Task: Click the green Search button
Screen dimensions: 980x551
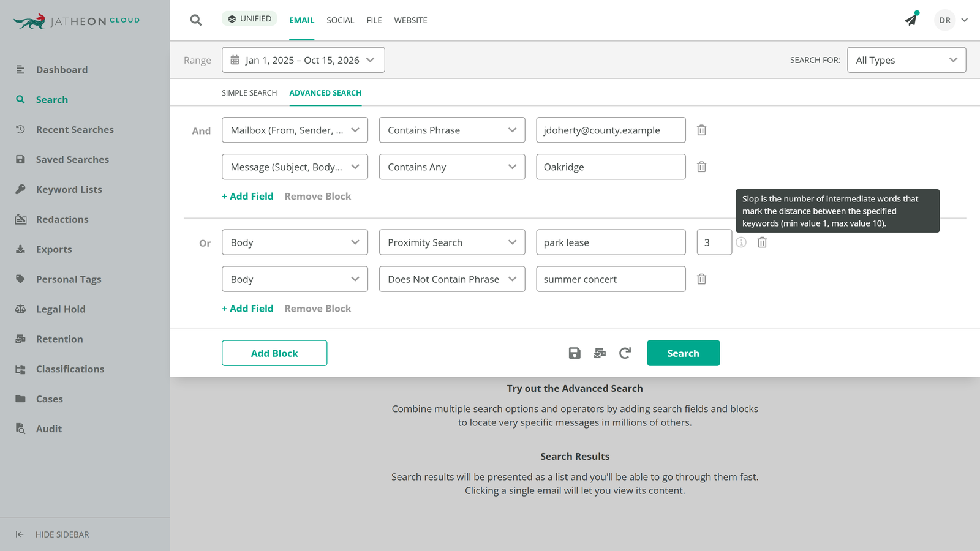Action: [683, 353]
